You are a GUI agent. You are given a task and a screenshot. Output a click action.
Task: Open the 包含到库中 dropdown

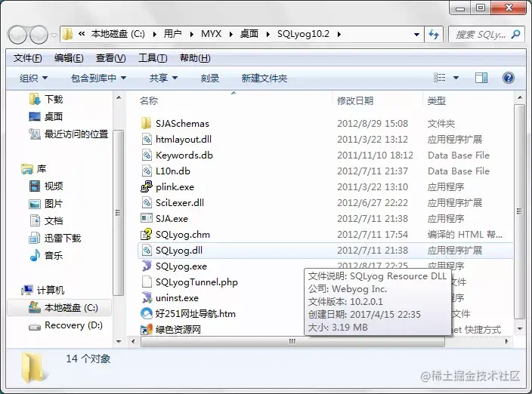98,78
